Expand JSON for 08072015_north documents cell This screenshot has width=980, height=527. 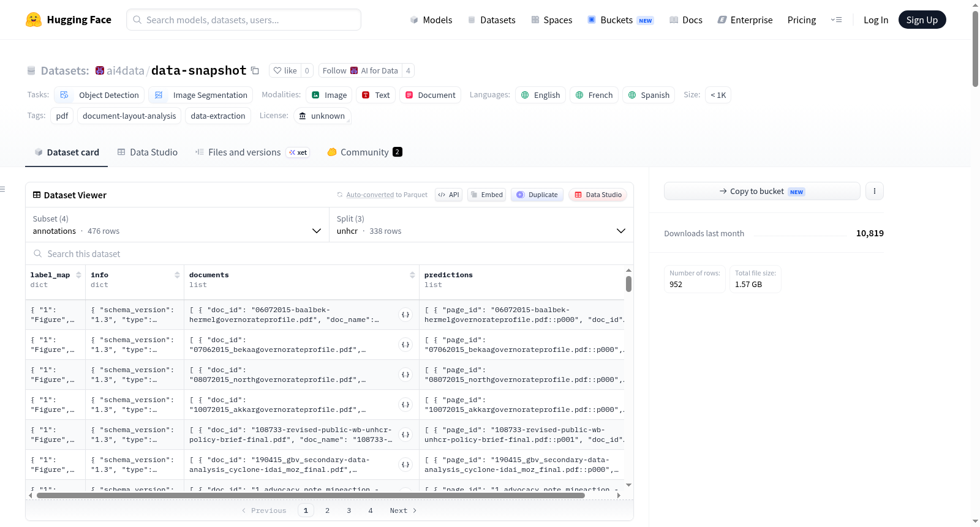click(405, 375)
